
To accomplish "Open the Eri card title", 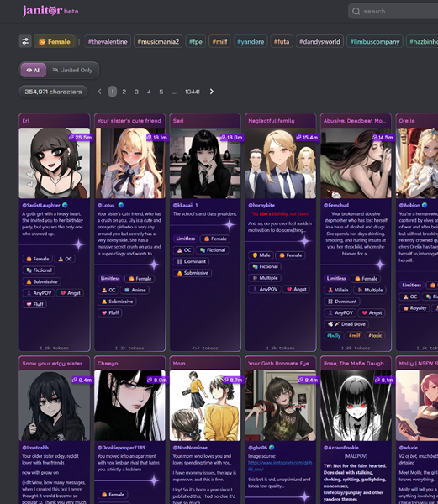I will click(x=26, y=120).
